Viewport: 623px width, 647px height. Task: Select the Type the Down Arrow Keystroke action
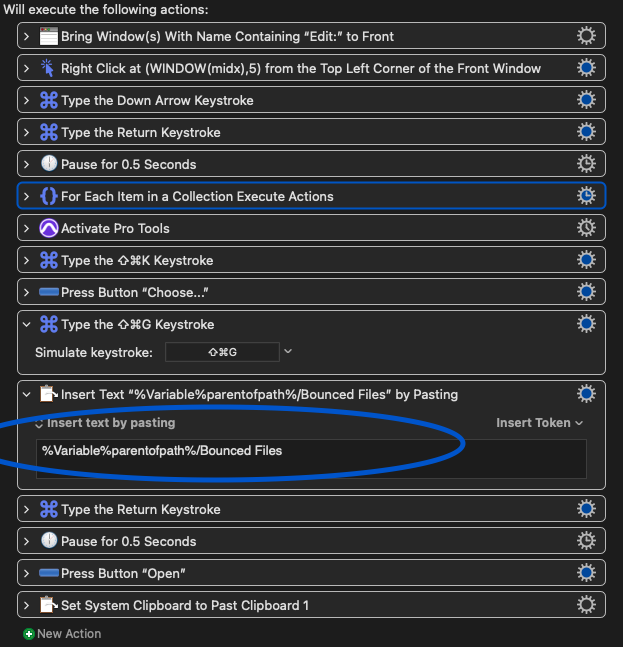tap(300, 100)
